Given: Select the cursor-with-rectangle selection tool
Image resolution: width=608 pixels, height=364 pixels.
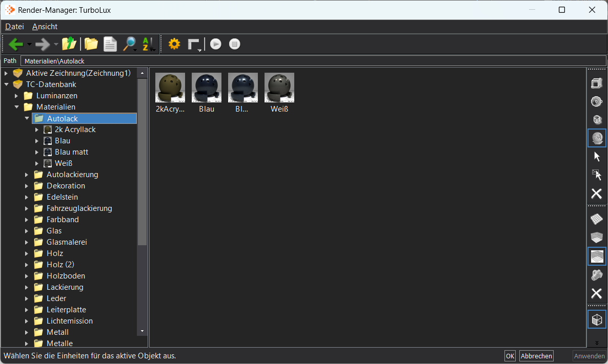Looking at the screenshot, I should pos(597,175).
